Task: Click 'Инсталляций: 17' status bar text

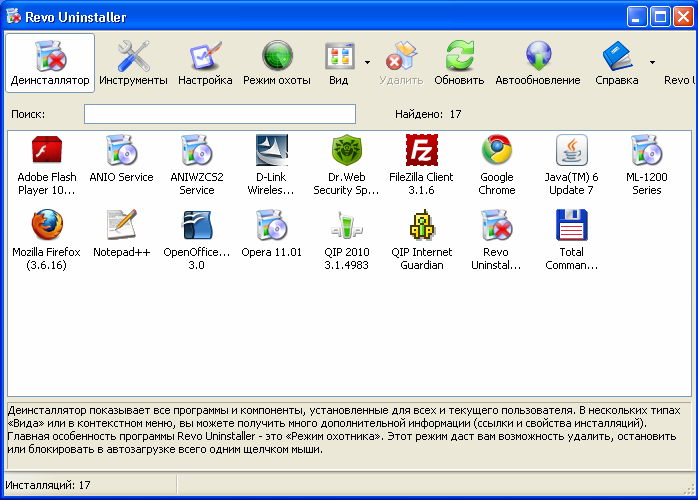Action: 48,485
